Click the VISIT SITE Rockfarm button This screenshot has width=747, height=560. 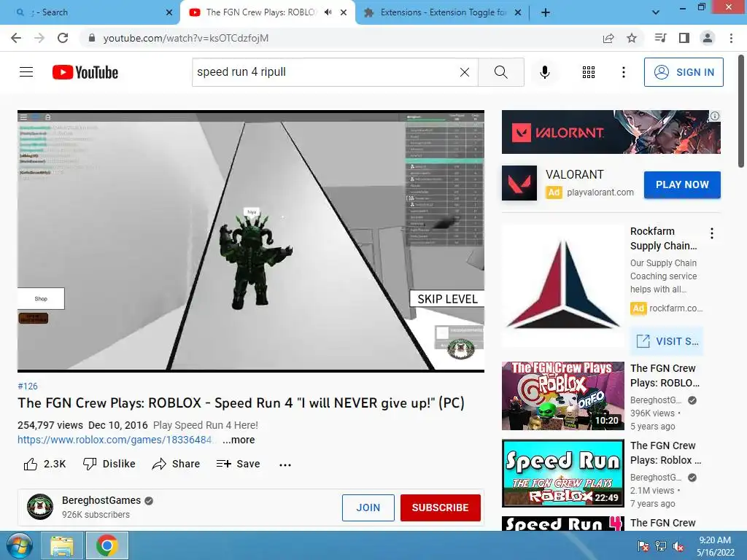click(x=667, y=341)
